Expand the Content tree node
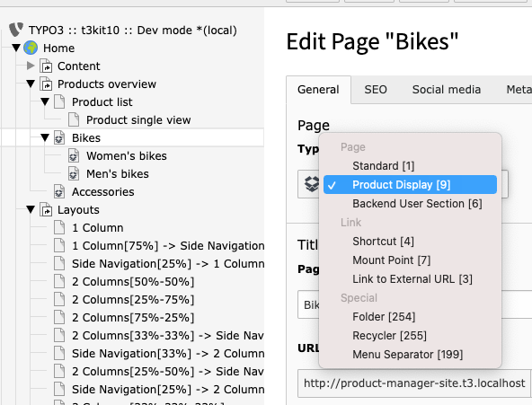Viewport: 532px width, 405px height. click(x=31, y=66)
